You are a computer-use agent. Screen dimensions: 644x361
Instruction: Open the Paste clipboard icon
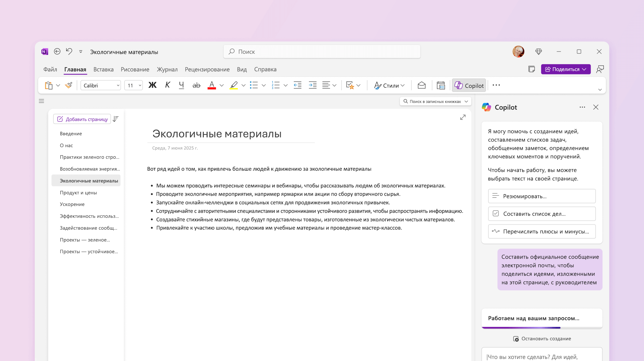pyautogui.click(x=49, y=85)
